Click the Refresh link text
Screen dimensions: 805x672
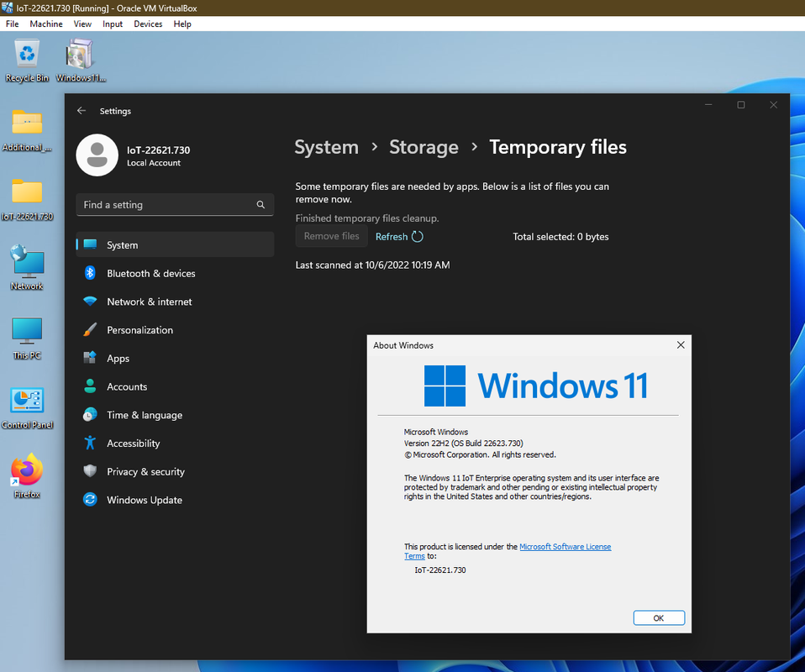[x=392, y=237]
